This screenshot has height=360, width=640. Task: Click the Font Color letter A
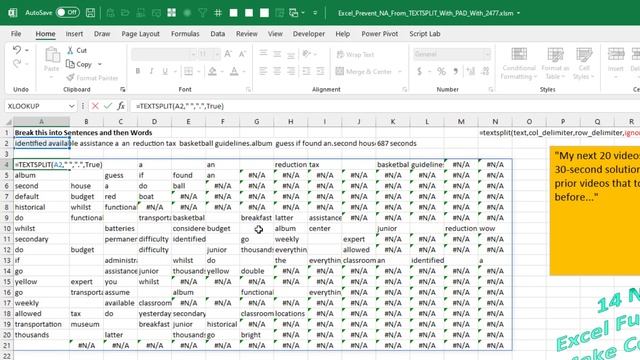tap(234, 71)
